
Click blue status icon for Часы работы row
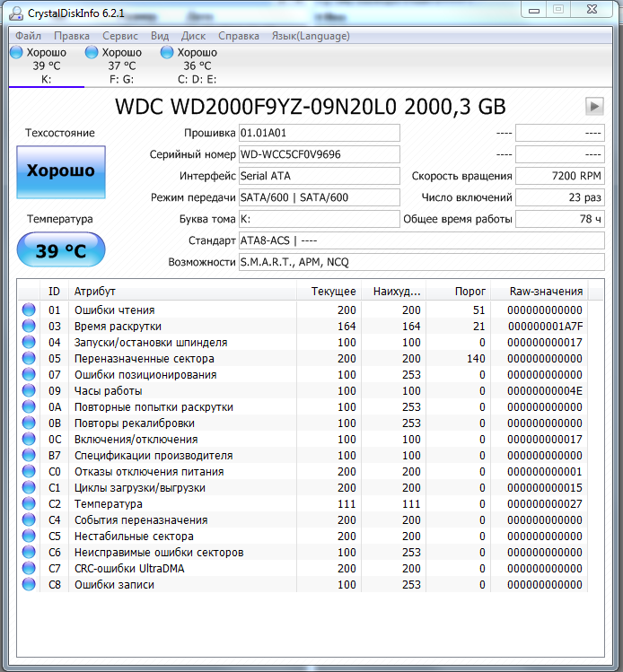29,391
